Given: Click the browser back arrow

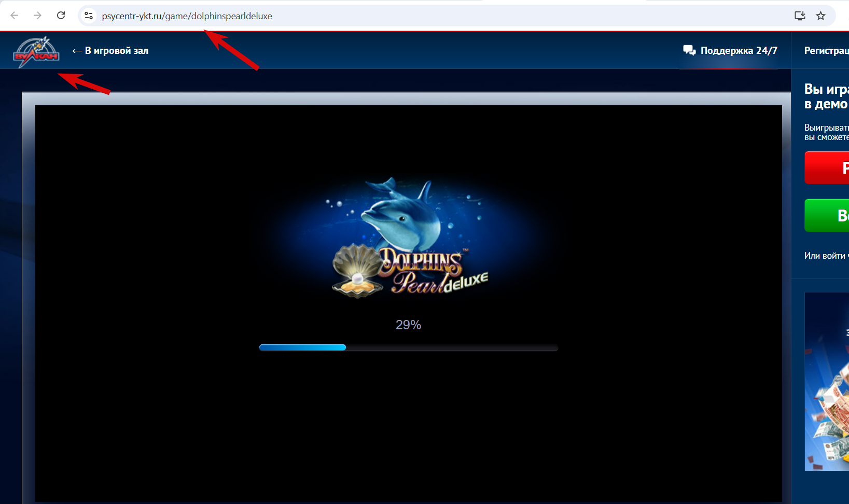Looking at the screenshot, I should point(15,16).
